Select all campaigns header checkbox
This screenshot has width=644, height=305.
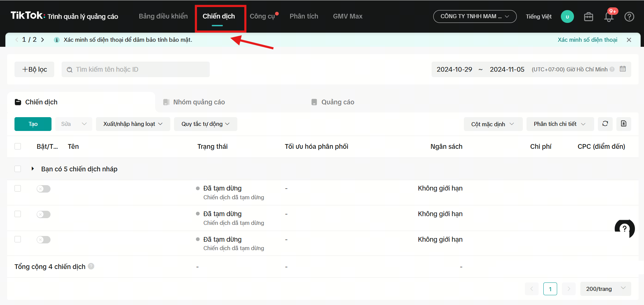click(x=18, y=146)
